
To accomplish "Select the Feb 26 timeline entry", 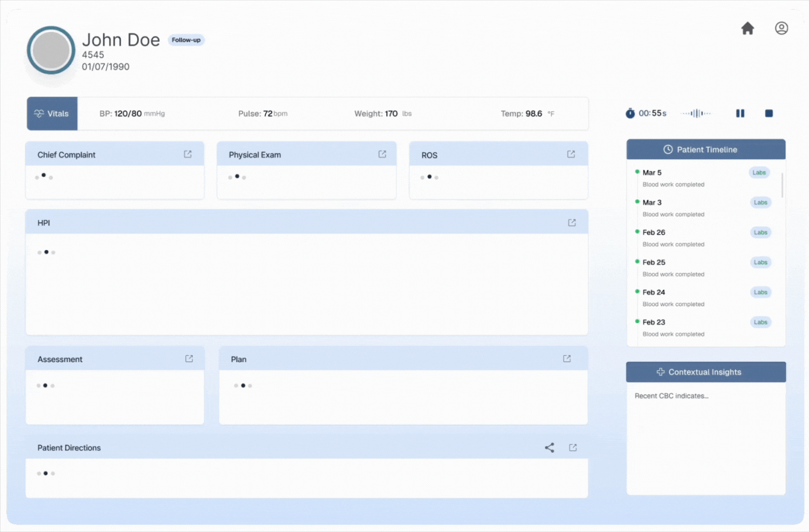I will [654, 232].
